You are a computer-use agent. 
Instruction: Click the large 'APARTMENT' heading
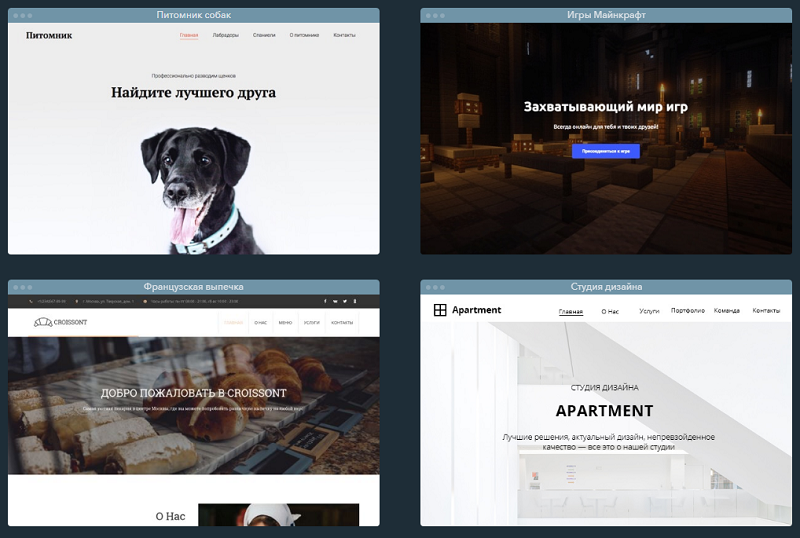(605, 410)
